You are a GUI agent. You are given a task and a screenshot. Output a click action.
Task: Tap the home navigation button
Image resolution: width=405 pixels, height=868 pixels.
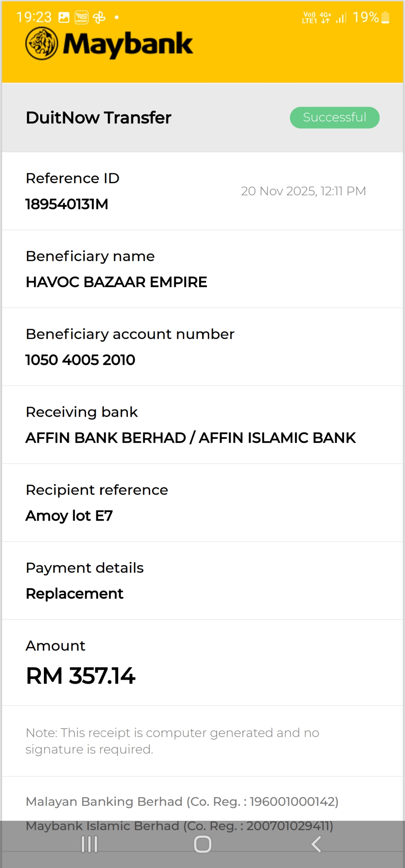point(202,844)
